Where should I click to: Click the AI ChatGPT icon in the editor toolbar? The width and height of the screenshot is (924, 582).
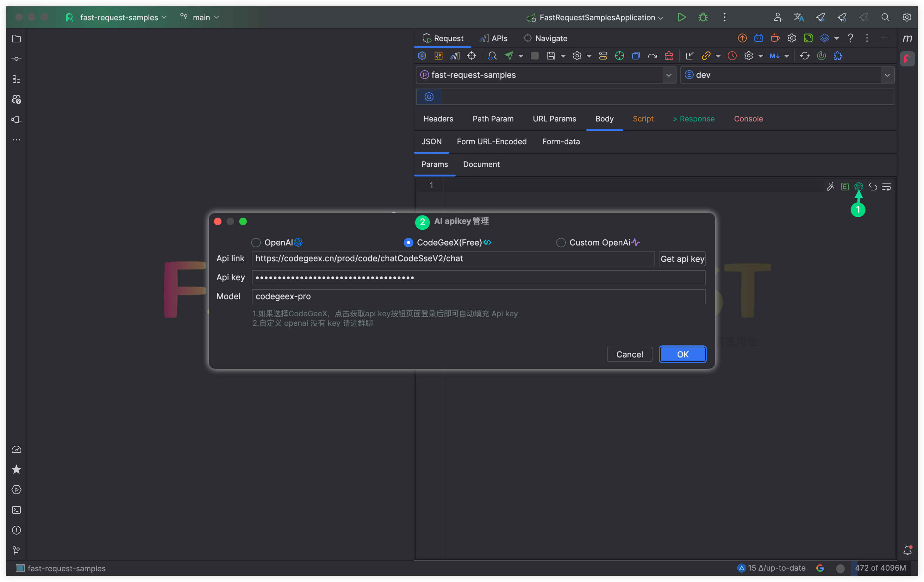coord(859,187)
